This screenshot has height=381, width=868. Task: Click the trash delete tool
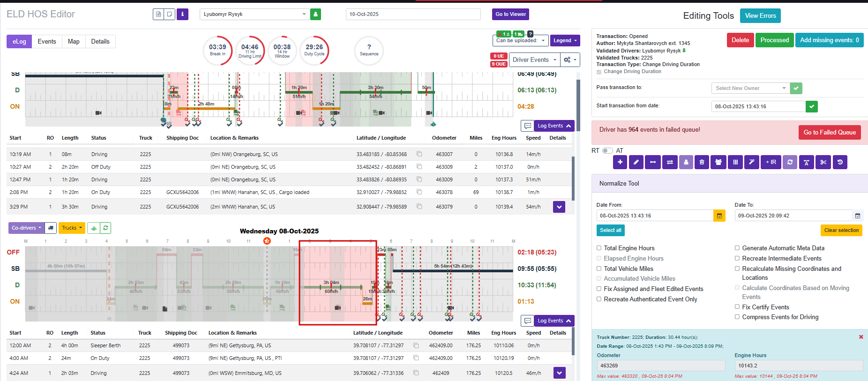coord(702,162)
